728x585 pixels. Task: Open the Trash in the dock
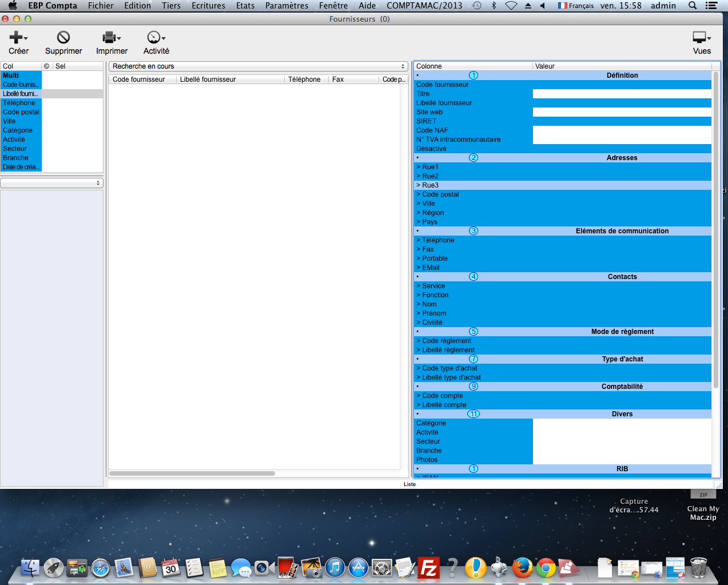click(699, 568)
